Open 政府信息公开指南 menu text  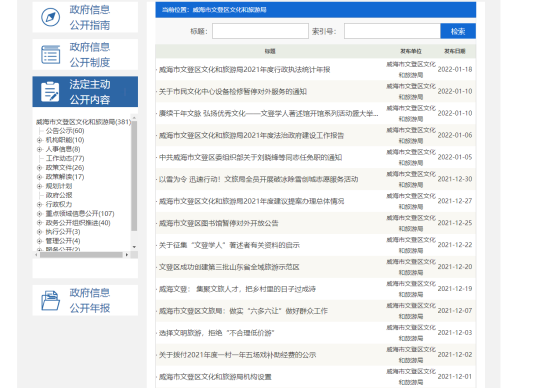[x=90, y=17]
